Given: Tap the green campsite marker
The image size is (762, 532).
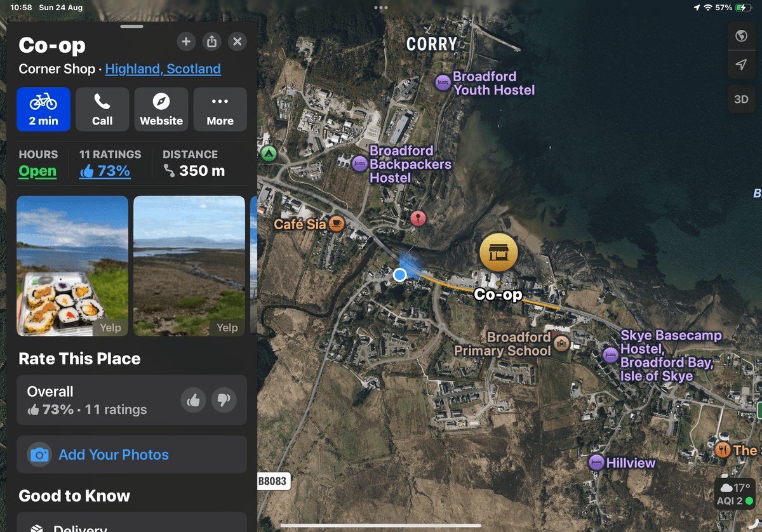Looking at the screenshot, I should click(x=269, y=153).
